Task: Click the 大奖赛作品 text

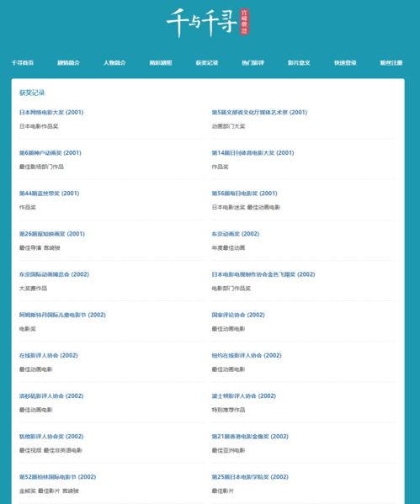Action: (x=33, y=289)
